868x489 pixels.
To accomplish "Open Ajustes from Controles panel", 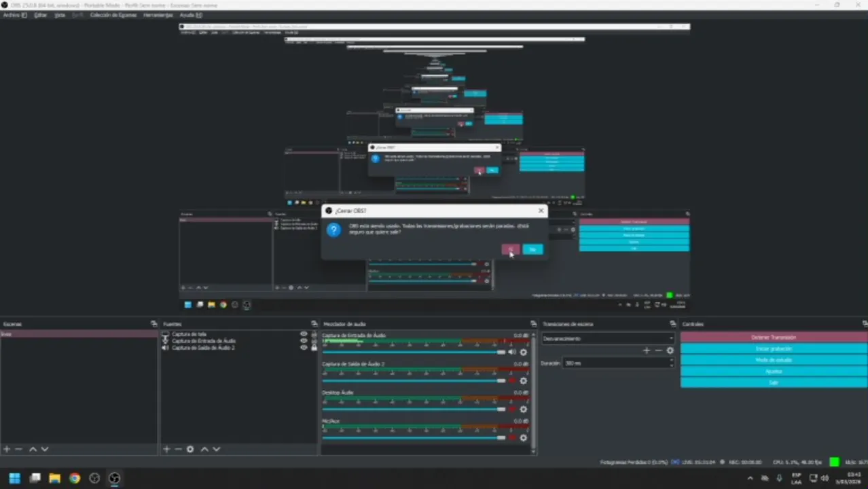I will click(x=774, y=372).
